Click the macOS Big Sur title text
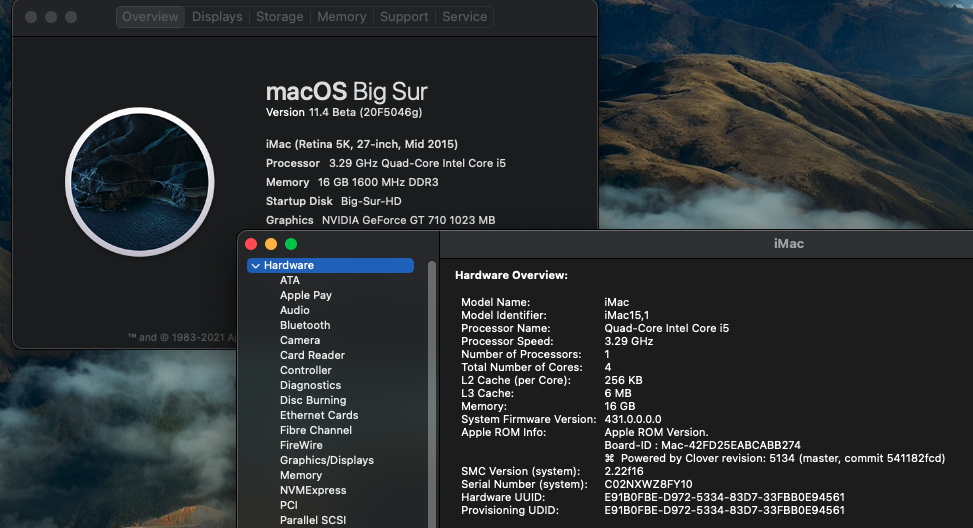973x528 pixels. point(347,92)
